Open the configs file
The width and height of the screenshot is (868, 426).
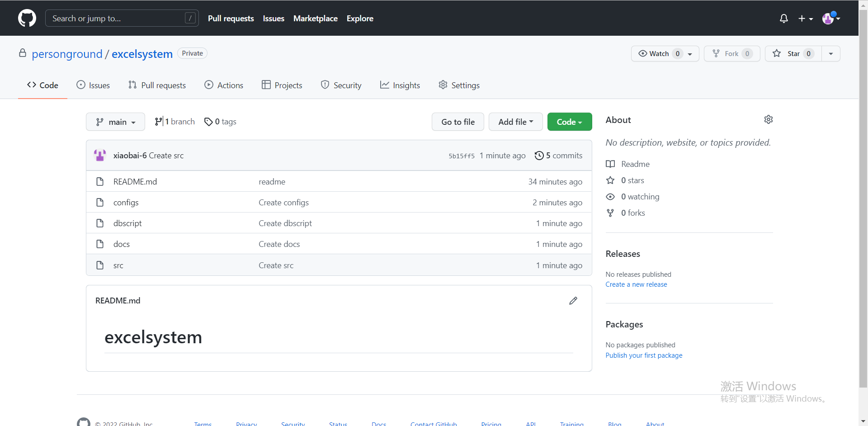coord(126,202)
